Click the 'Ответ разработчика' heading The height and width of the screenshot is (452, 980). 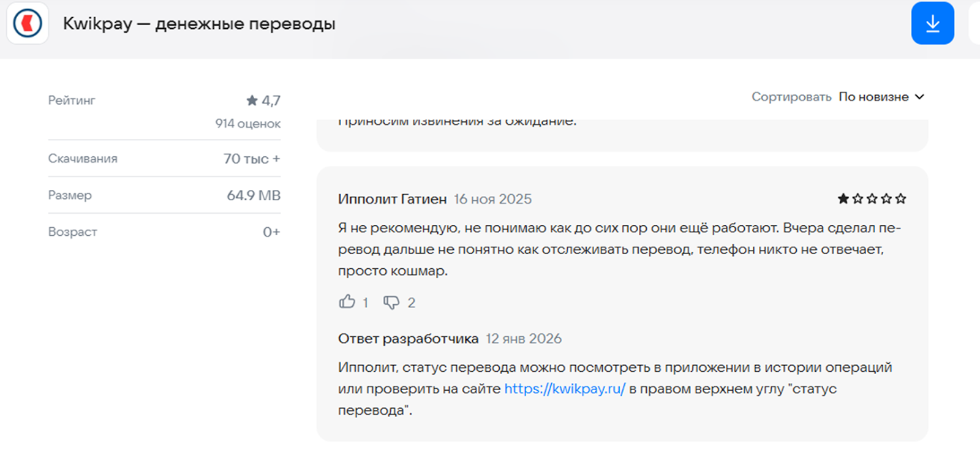click(x=409, y=339)
